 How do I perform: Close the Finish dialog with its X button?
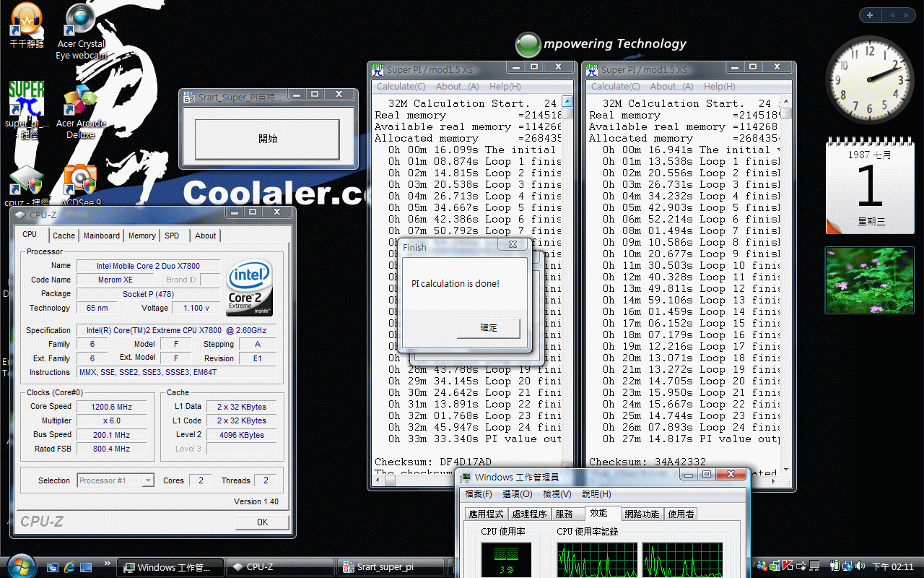tap(513, 245)
